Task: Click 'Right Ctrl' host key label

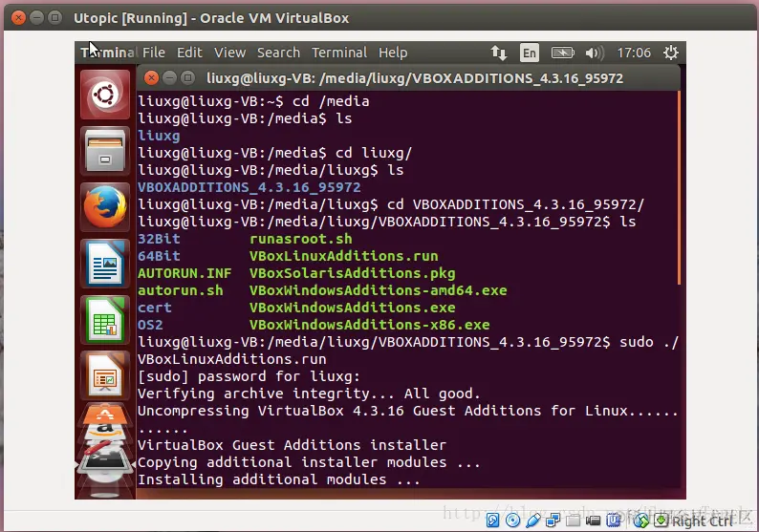Action: (x=703, y=521)
